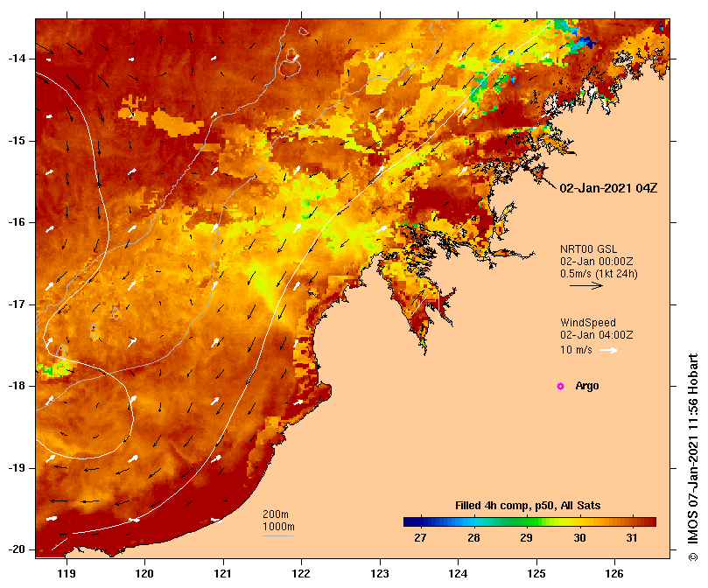The height and width of the screenshot is (588, 708).
Task: Click the '02-Jan-2021 04Z' date label
Action: coord(608,188)
